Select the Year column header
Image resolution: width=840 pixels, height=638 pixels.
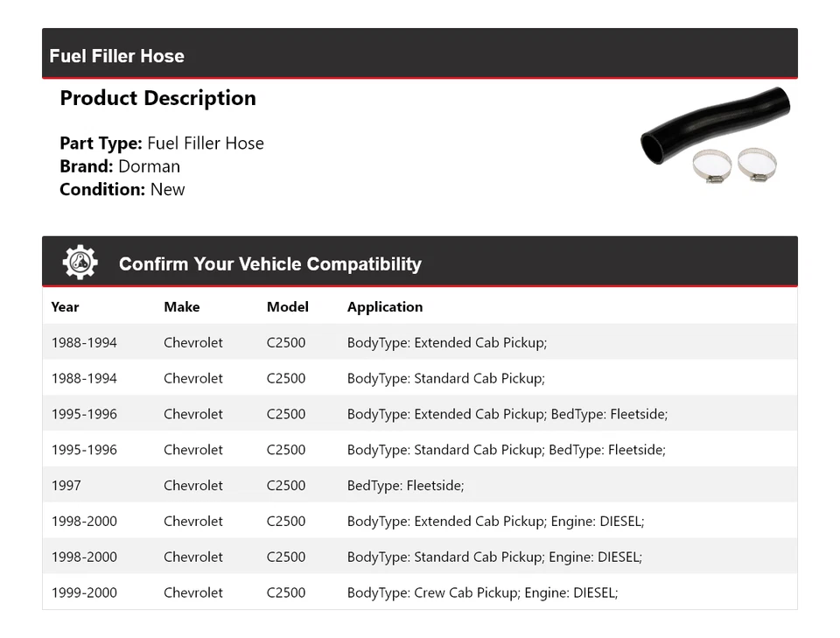click(65, 307)
